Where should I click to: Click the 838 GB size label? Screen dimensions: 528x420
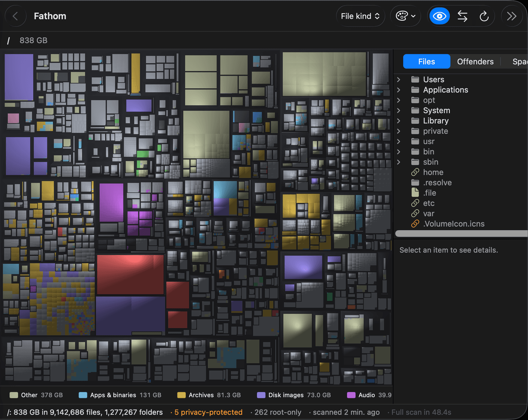click(33, 40)
